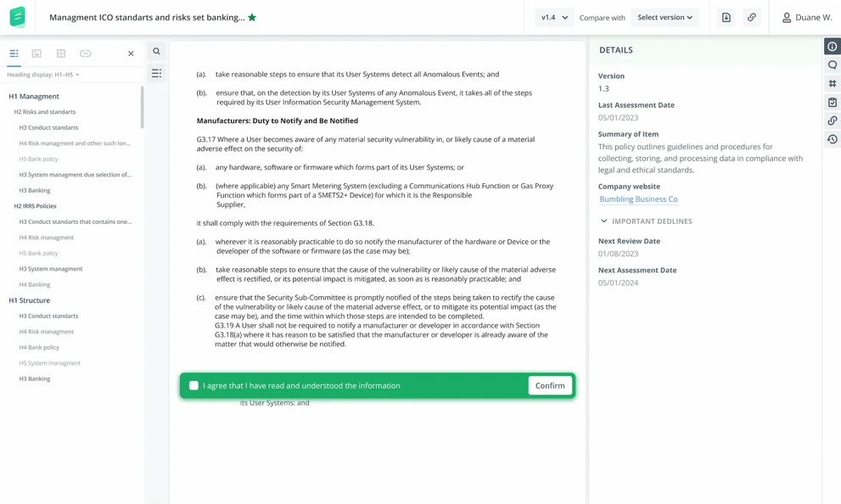The image size is (841, 504).
Task: Open the comments panel icon
Action: tap(833, 64)
